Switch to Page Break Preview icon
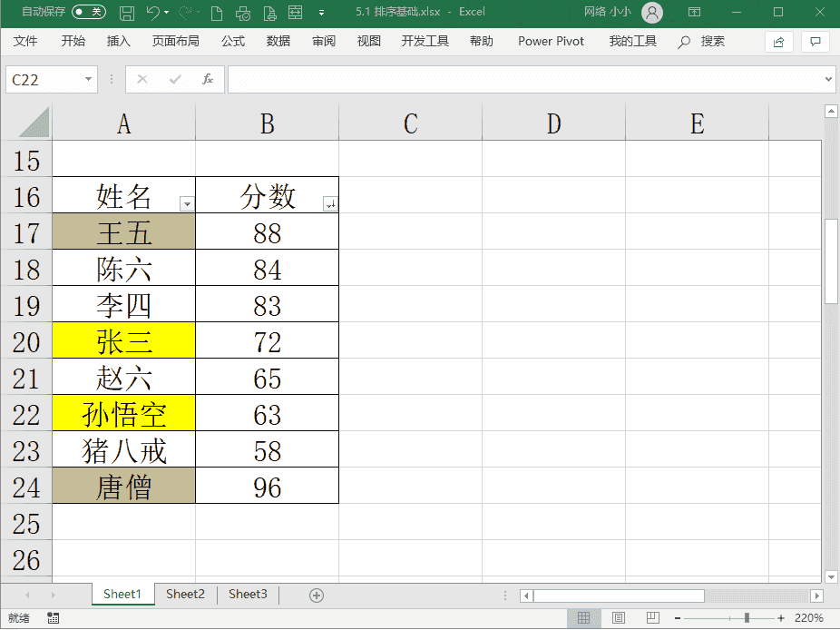 [652, 617]
